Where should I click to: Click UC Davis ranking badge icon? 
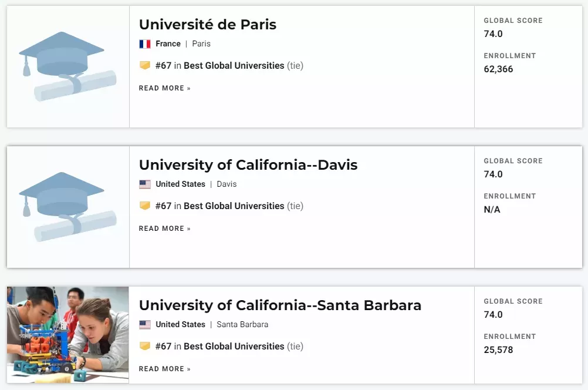click(x=145, y=206)
